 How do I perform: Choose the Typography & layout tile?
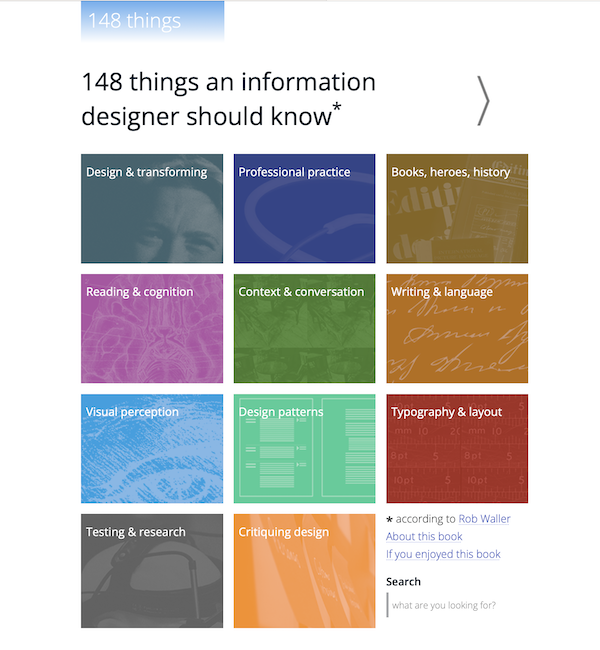click(x=457, y=449)
